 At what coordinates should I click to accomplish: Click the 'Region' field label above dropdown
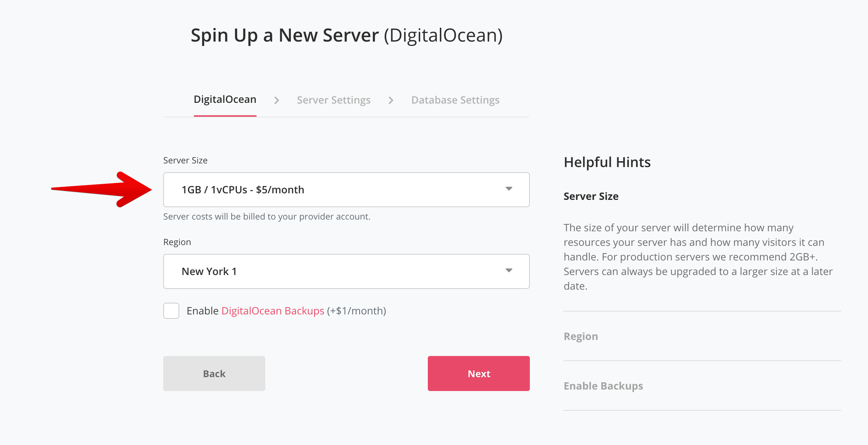[x=177, y=242]
